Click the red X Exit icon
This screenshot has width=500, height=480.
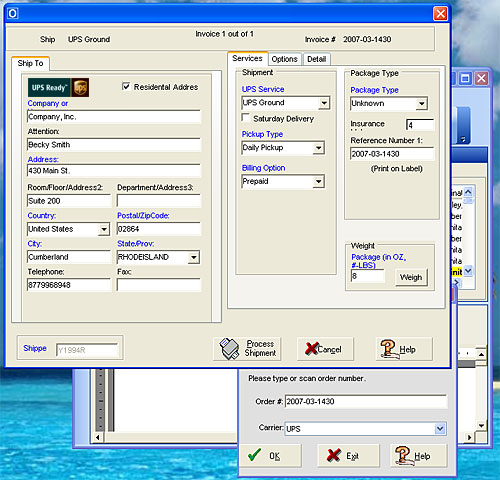click(x=334, y=455)
